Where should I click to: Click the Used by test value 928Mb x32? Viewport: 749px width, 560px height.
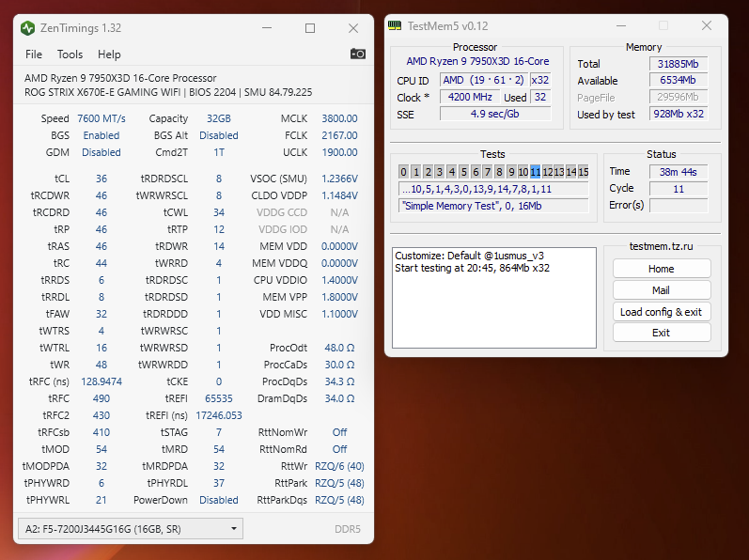click(679, 114)
